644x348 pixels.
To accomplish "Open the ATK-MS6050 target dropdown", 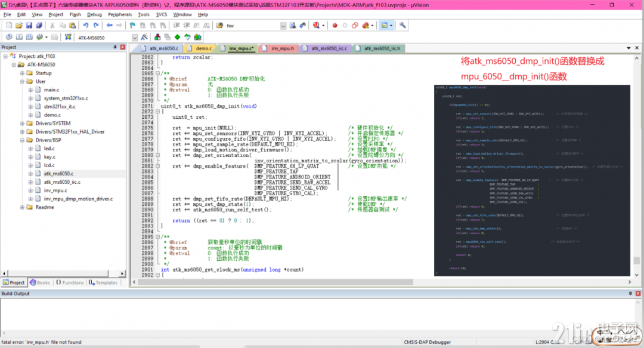I will click(135, 38).
